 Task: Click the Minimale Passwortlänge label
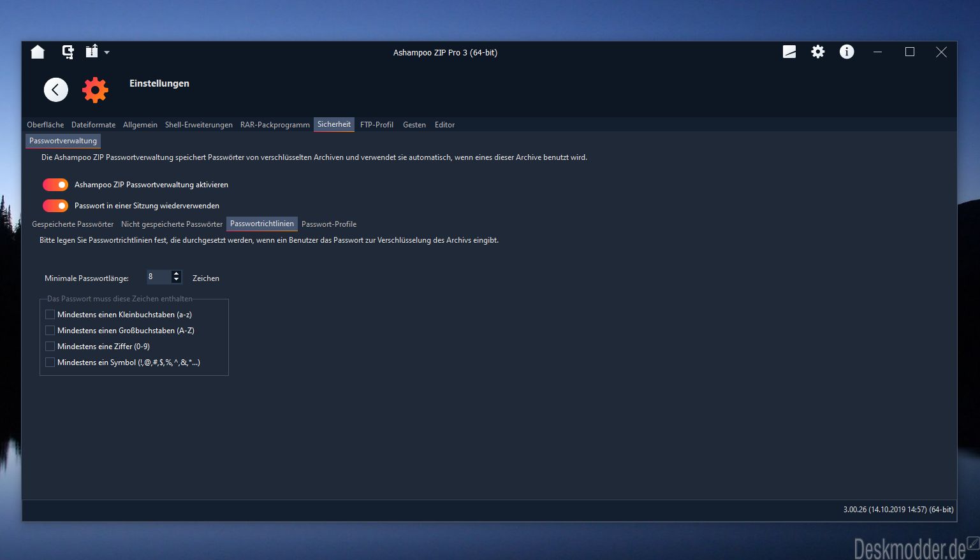click(87, 278)
